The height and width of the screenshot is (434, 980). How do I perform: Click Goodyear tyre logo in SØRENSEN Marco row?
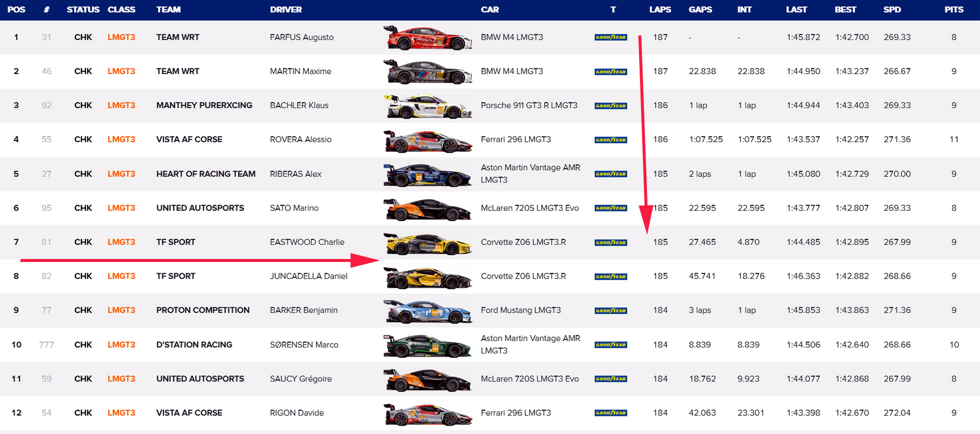pos(611,345)
